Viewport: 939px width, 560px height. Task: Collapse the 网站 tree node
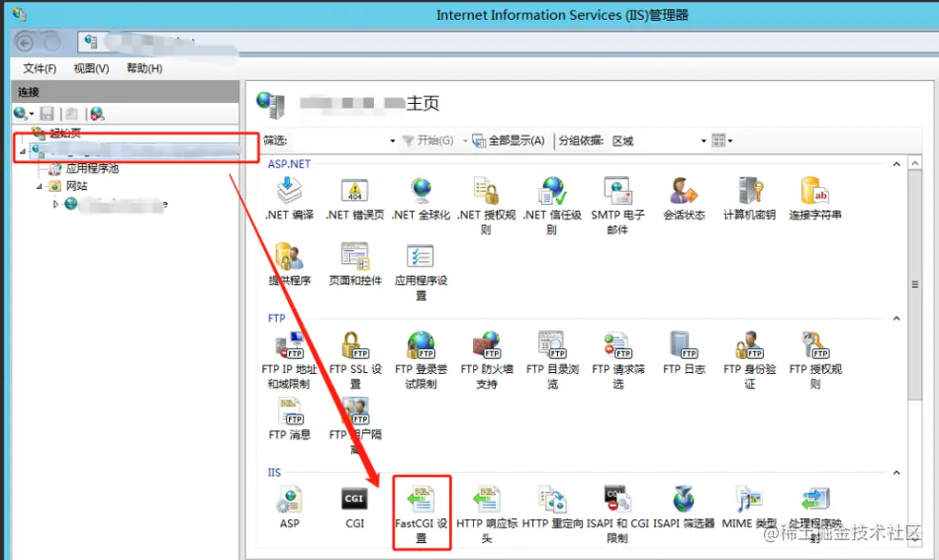pyautogui.click(x=40, y=186)
